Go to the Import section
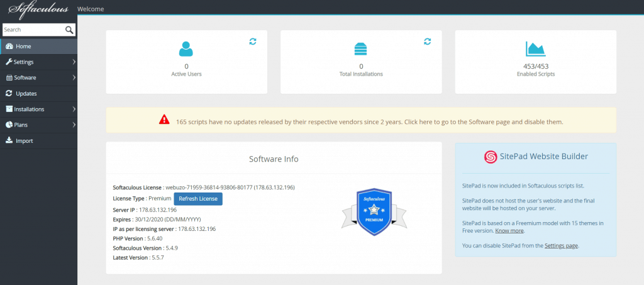 coord(24,141)
